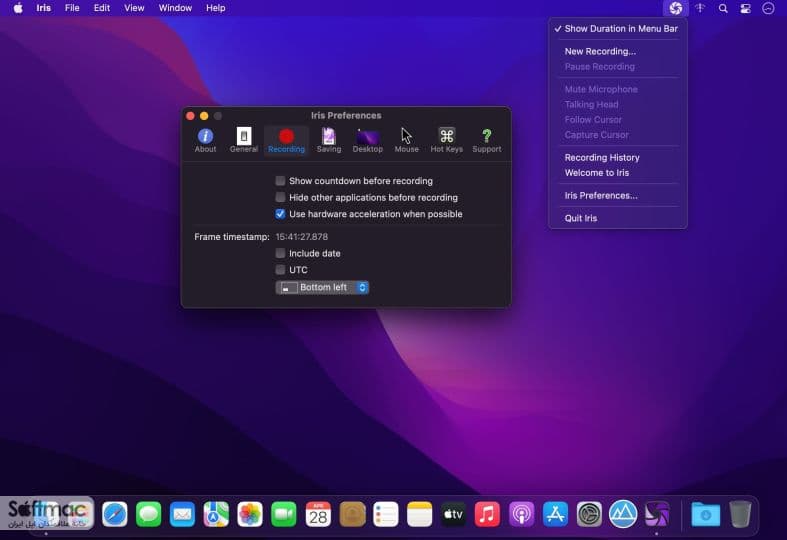Select the Recording preferences tab
This screenshot has height=540, width=787.
[286, 140]
